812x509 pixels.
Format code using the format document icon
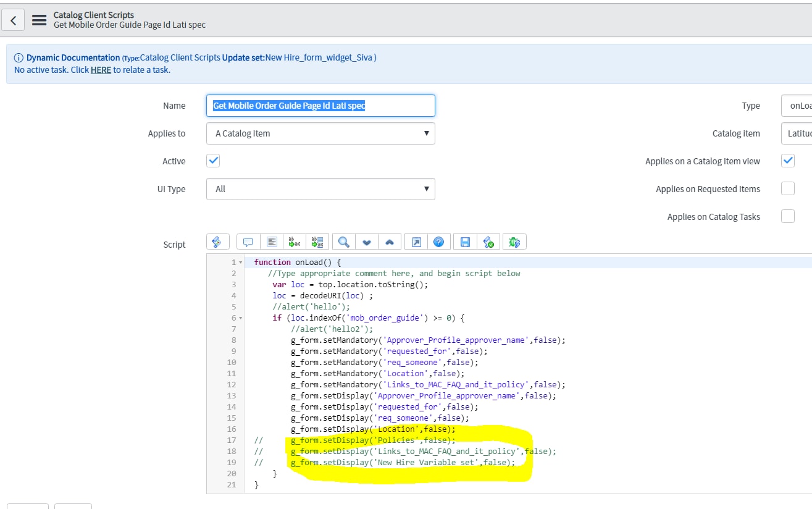(272, 242)
